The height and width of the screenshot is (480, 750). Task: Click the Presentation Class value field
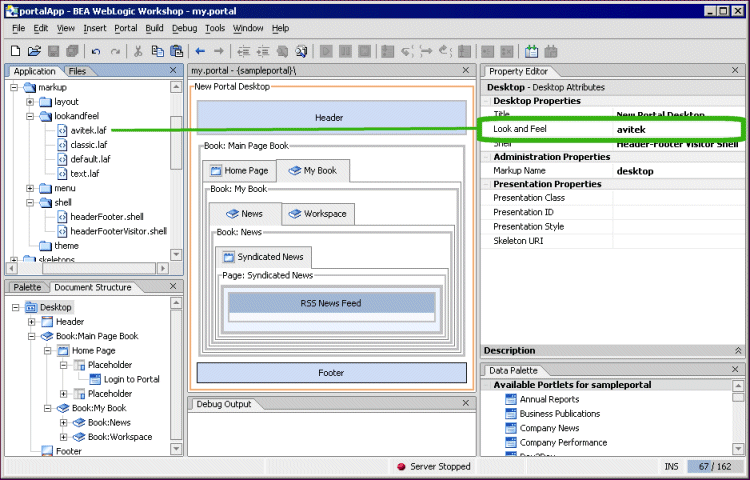pyautogui.click(x=679, y=197)
